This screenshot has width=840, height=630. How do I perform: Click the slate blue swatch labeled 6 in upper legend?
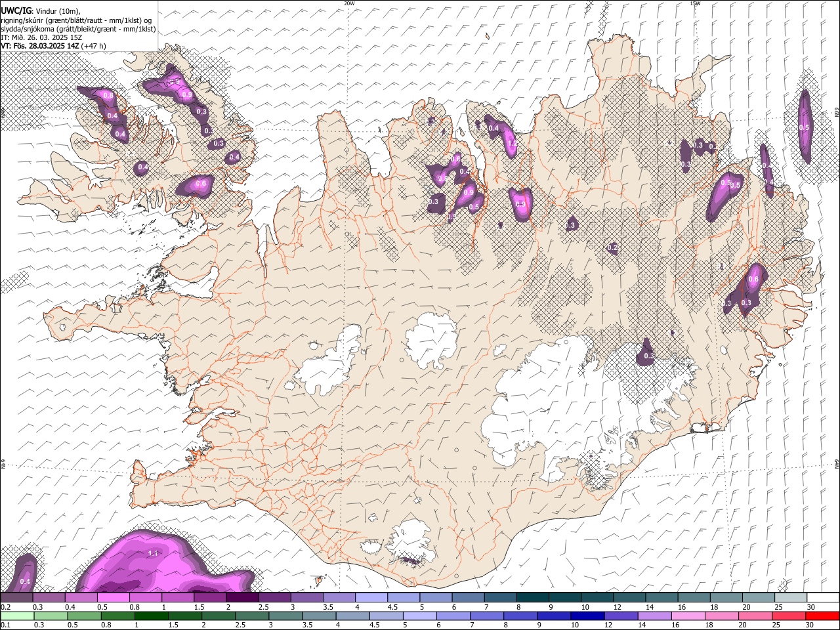click(467, 597)
